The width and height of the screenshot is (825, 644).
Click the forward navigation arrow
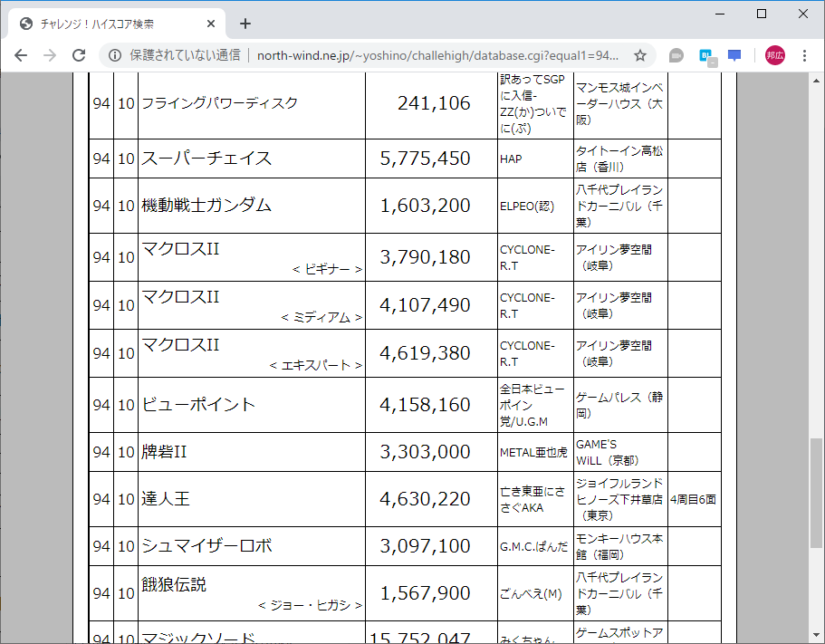click(50, 54)
